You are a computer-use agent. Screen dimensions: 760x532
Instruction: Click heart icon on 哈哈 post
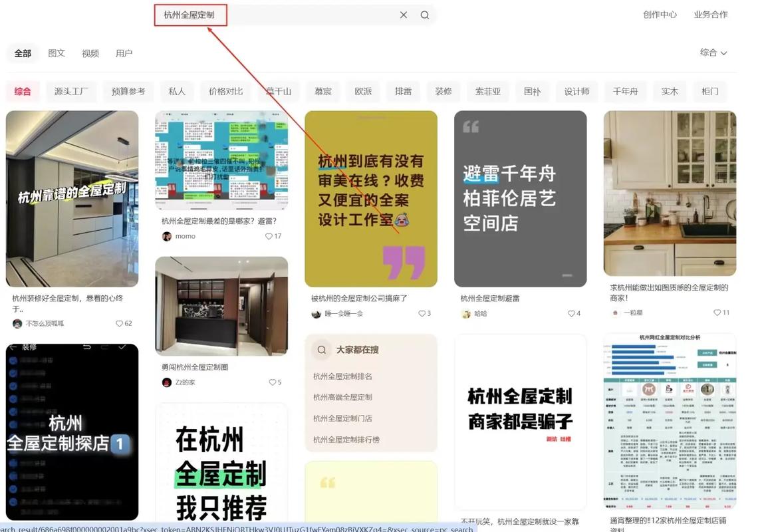point(571,314)
